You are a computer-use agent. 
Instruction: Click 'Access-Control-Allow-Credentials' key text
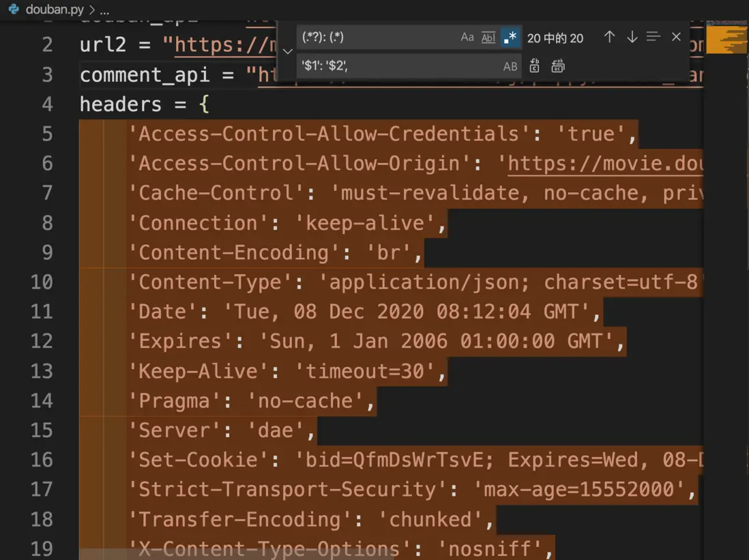(x=329, y=134)
